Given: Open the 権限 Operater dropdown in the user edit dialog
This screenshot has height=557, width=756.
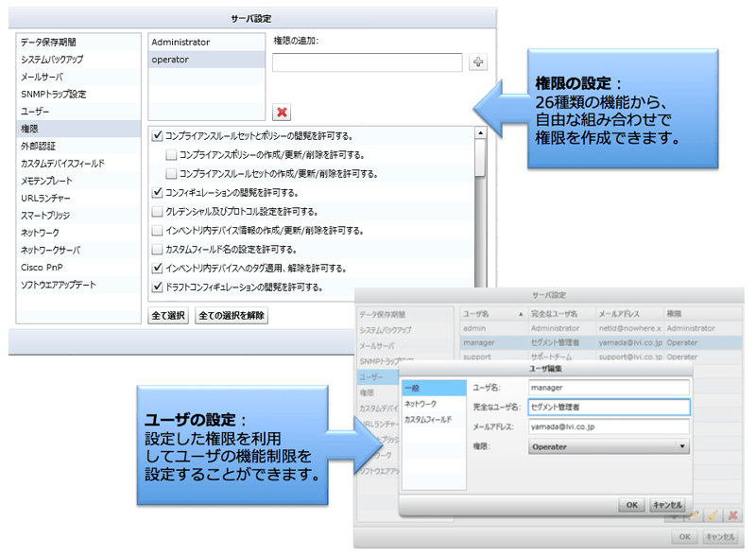Looking at the screenshot, I should click(x=609, y=446).
